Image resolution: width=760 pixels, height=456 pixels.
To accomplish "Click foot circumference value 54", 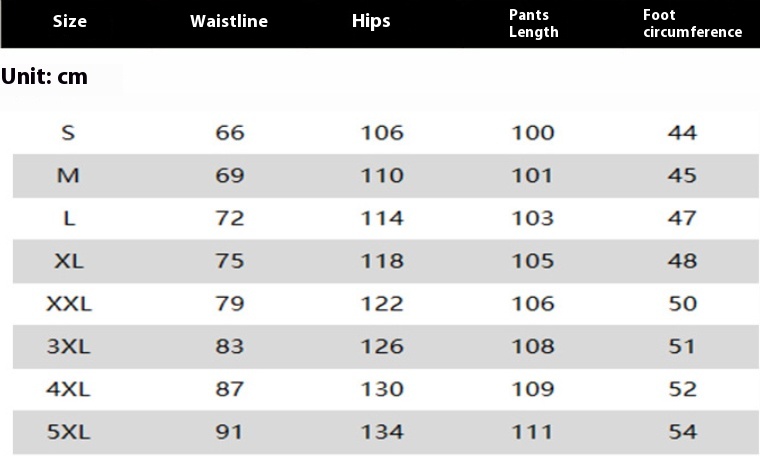I will tap(682, 432).
